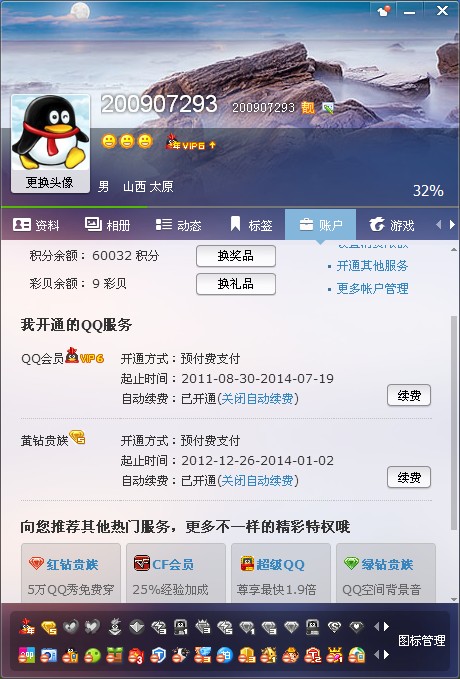Click the edit signature pencil icon
This screenshot has width=460, height=679.
(x=328, y=108)
